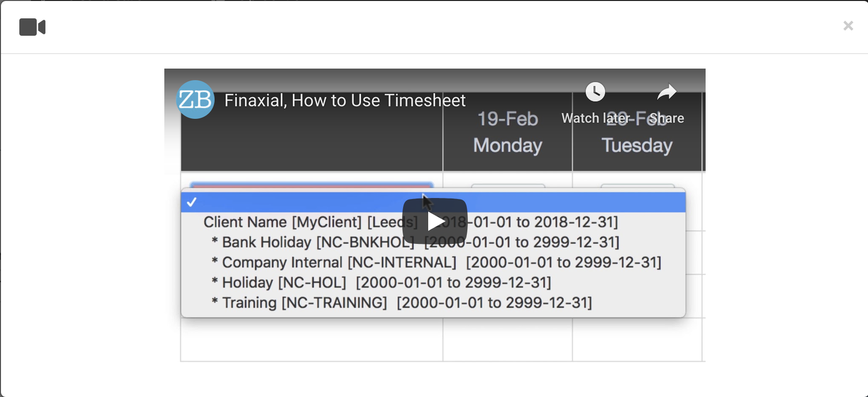Open the ZB channel avatar
Image resolution: width=868 pixels, height=397 pixels.
click(195, 99)
